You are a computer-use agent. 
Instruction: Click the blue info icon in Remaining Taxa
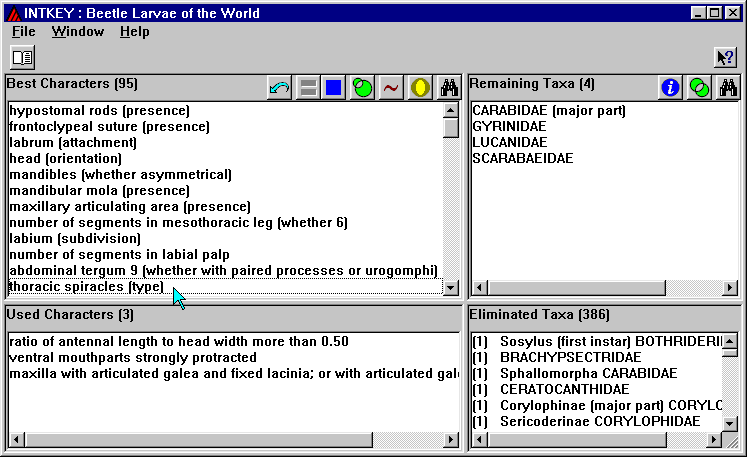click(670, 88)
